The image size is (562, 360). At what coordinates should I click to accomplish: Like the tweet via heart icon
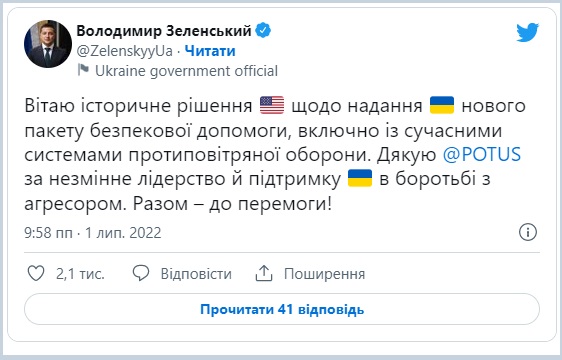36,273
